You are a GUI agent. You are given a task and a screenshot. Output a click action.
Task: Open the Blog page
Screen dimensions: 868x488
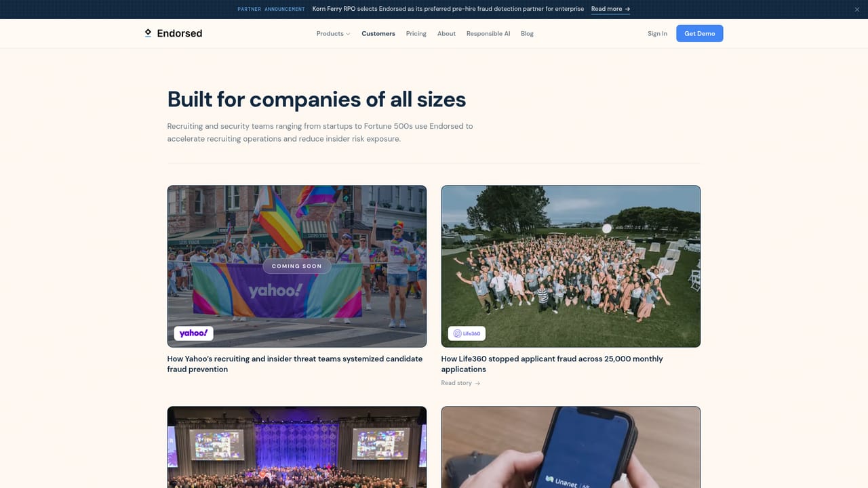(527, 33)
